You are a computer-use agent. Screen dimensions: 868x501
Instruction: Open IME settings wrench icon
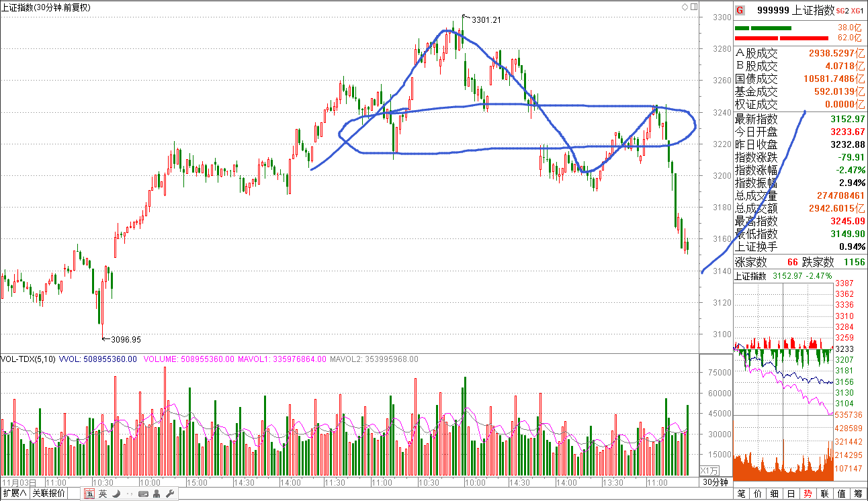point(169,494)
